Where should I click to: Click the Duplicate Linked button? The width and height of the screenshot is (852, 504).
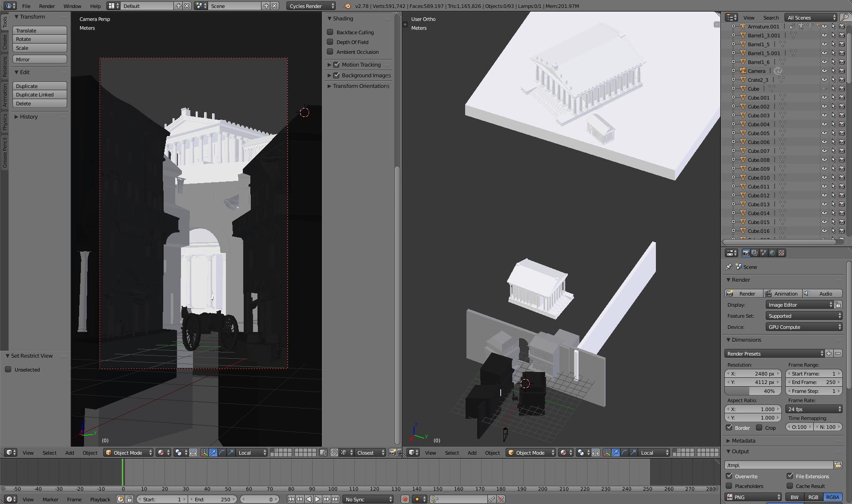coord(40,95)
